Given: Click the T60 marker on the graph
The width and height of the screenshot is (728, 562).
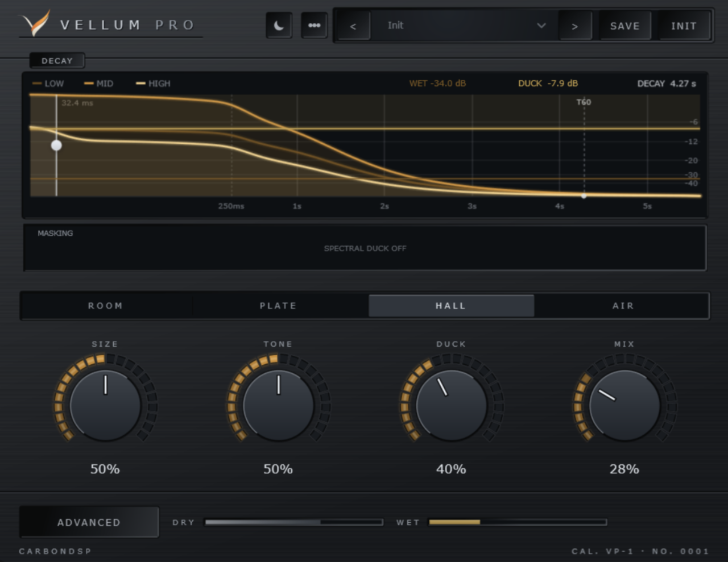Looking at the screenshot, I should 584,102.
